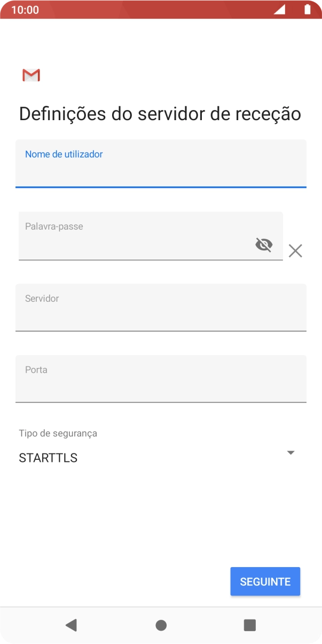
Task: Click the Gmail logo icon
Action: 30,75
